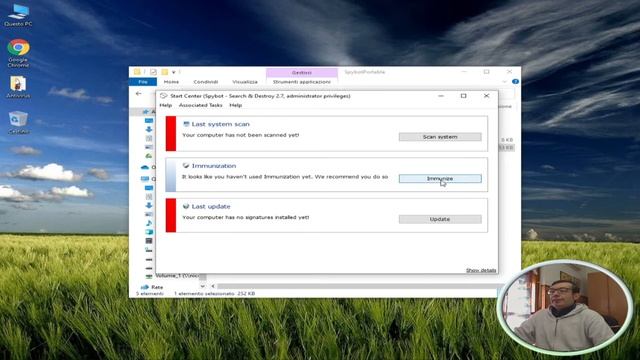Select the Cestino recycle bin icon
640x360 pixels.
(x=18, y=122)
